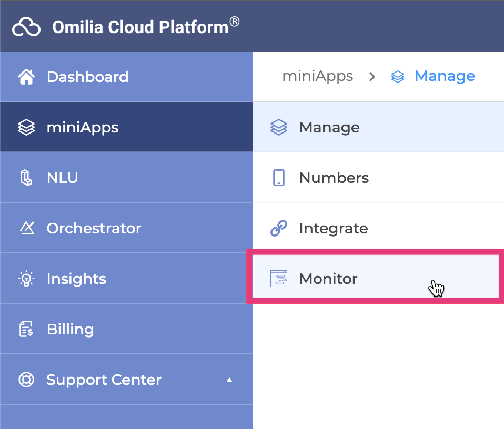Screen dimensions: 504x429
Task: Click the Billing invoice icon
Action: point(26,330)
